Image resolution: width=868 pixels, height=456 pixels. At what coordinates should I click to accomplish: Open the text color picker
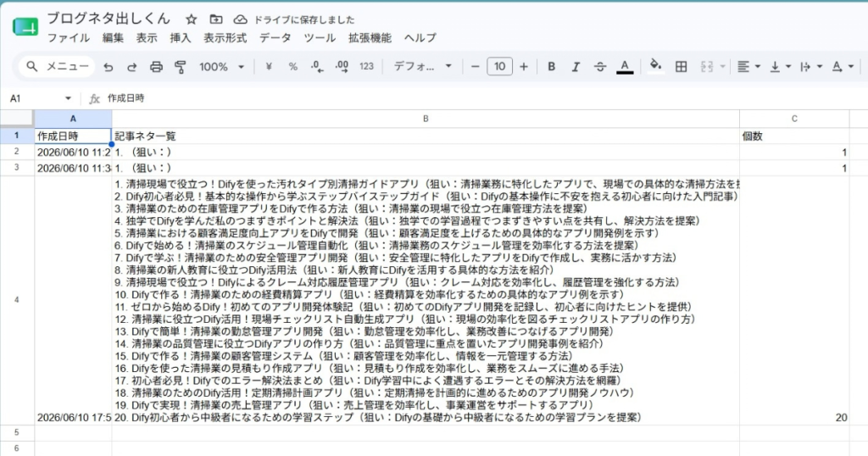pyautogui.click(x=625, y=67)
